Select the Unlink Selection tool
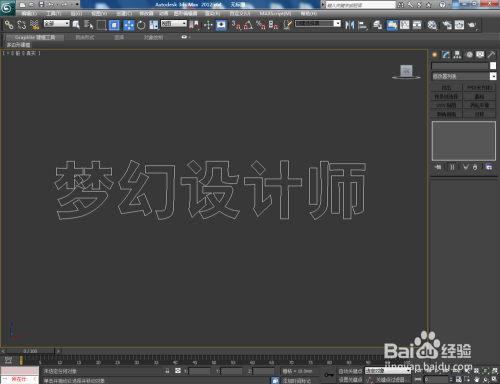This screenshot has width=500, height=384. [x=22, y=25]
